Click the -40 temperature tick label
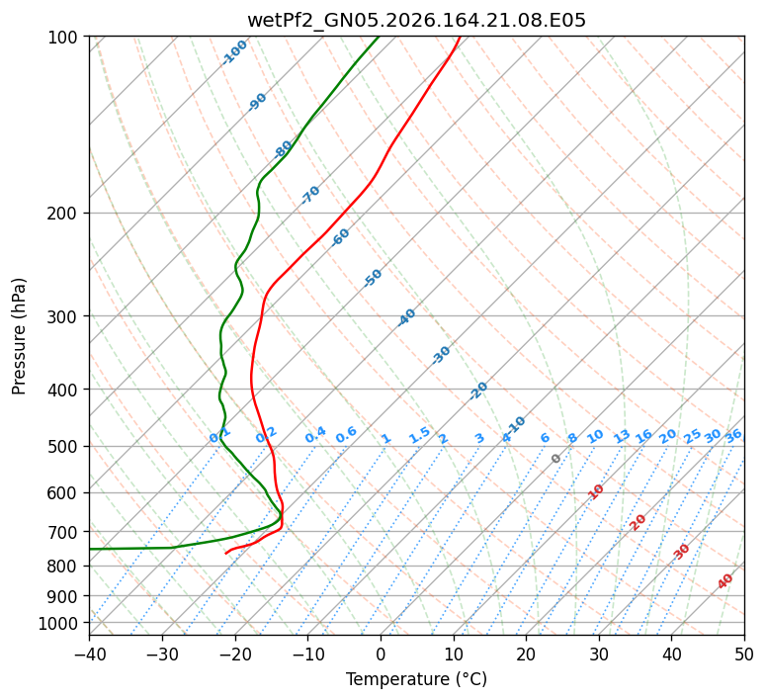The width and height of the screenshot is (766, 700). (89, 654)
